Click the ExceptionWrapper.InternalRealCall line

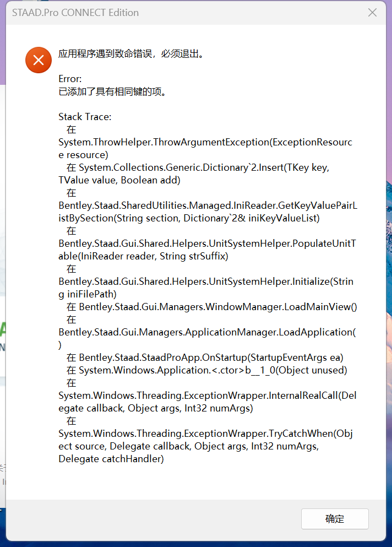208,396
